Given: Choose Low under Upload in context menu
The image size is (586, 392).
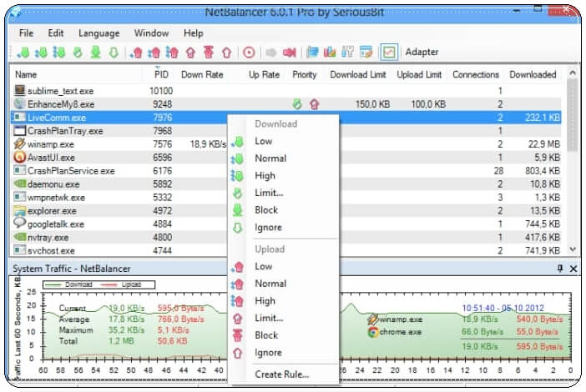Looking at the screenshot, I should pos(284,266).
